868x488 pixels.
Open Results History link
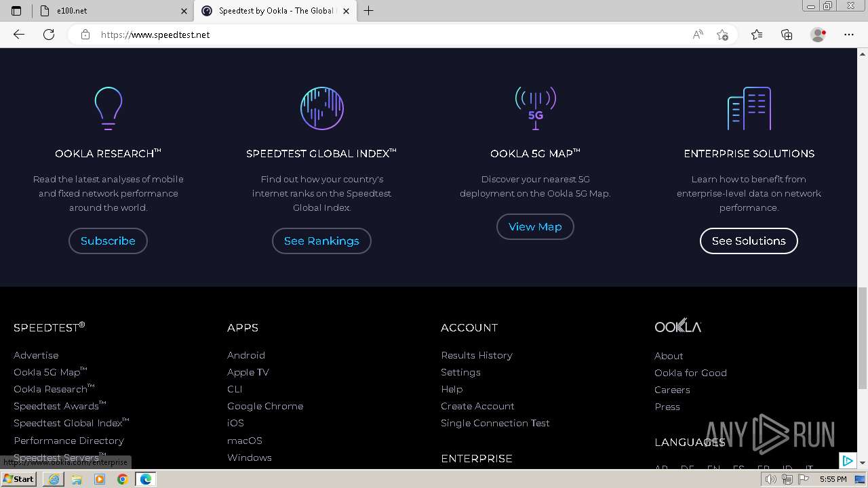(477, 355)
